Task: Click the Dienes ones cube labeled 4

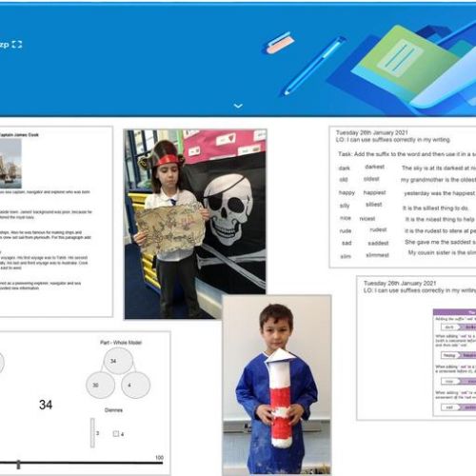Action: coord(116,433)
